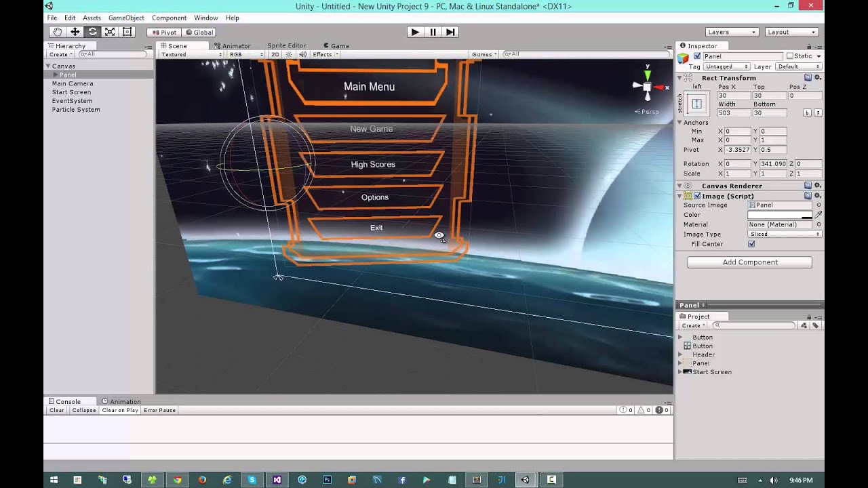This screenshot has width=868, height=488.
Task: Open the Tag dropdown showing Untagged
Action: pyautogui.click(x=726, y=66)
